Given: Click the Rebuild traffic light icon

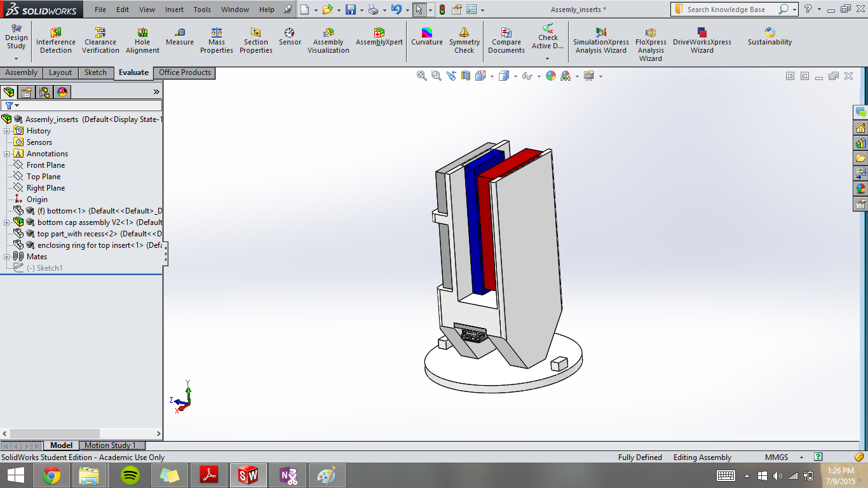Looking at the screenshot, I should [x=442, y=10].
